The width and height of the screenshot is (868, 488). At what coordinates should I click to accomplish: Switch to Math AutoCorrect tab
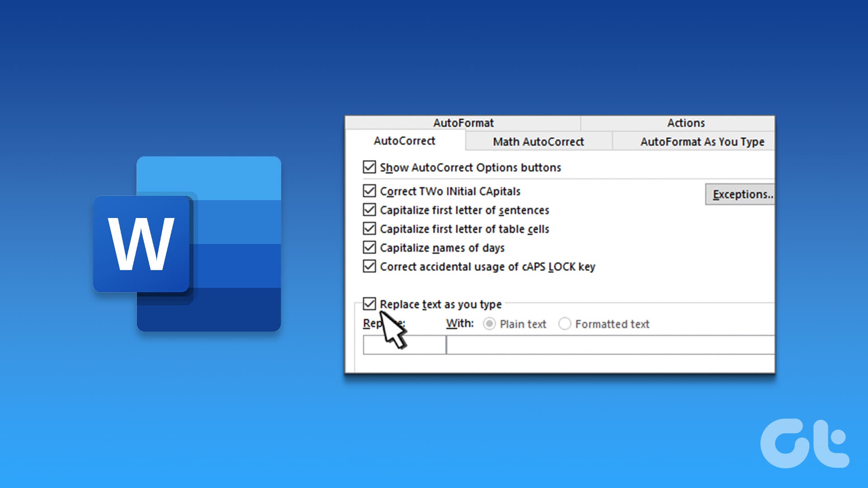point(538,142)
